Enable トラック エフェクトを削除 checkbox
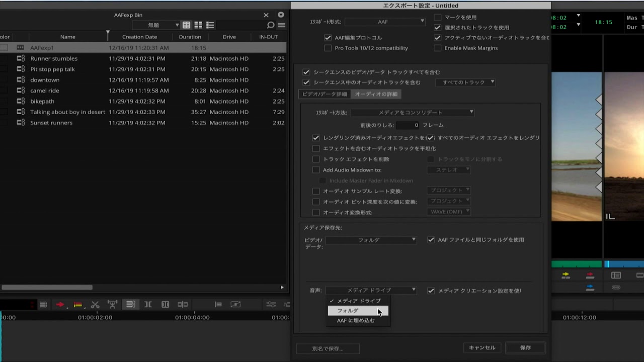The width and height of the screenshot is (644, 362). click(316, 159)
